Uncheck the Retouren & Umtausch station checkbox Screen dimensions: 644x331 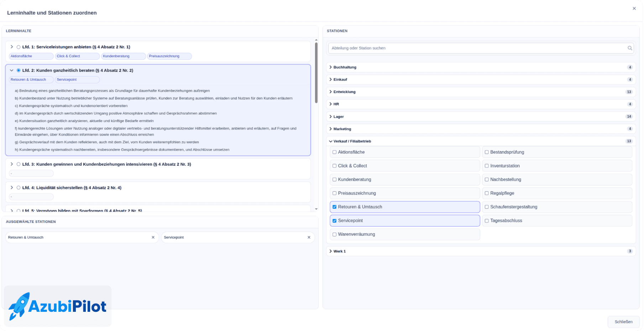click(x=334, y=207)
